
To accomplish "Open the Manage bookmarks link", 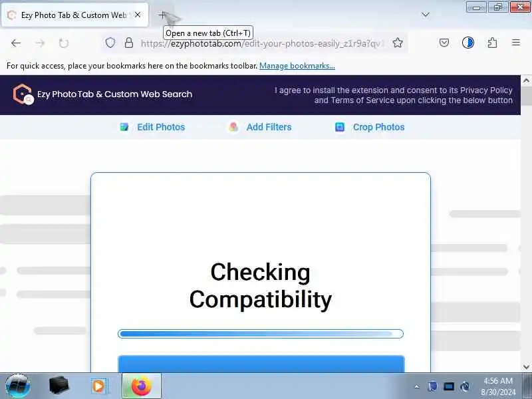I will (297, 66).
